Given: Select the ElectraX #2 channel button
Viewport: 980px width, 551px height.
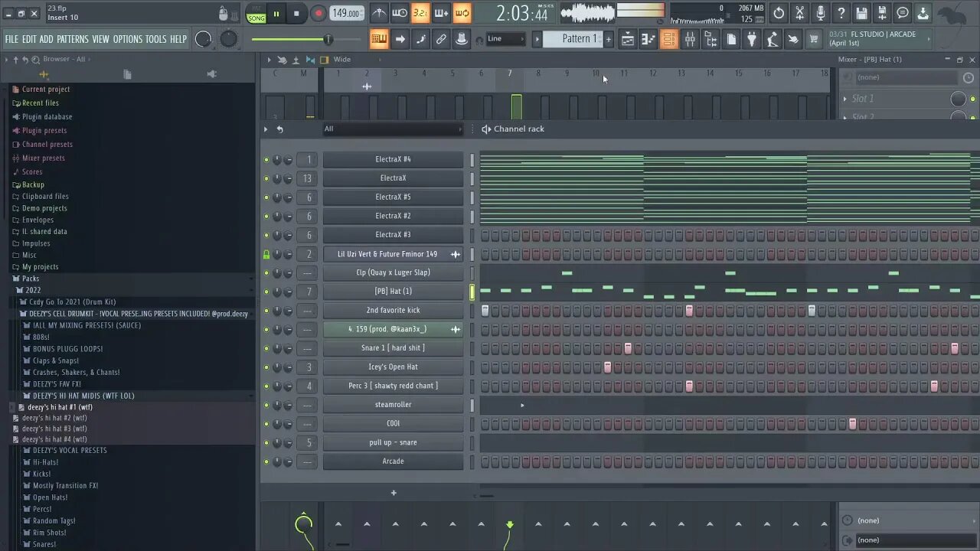Looking at the screenshot, I should tap(393, 216).
